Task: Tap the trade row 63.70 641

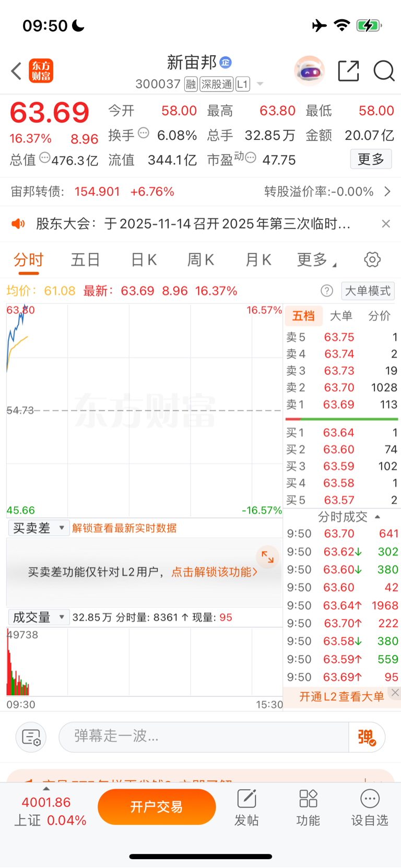Action: 343,533
